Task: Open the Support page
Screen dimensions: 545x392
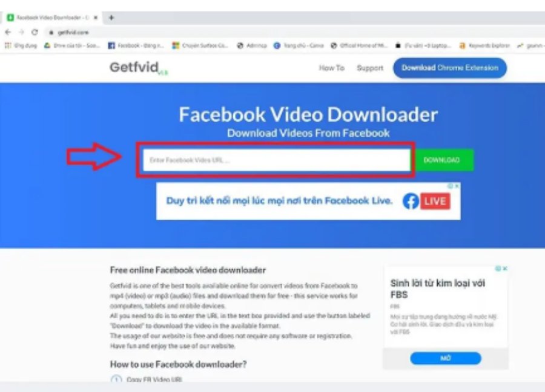Action: pos(370,68)
